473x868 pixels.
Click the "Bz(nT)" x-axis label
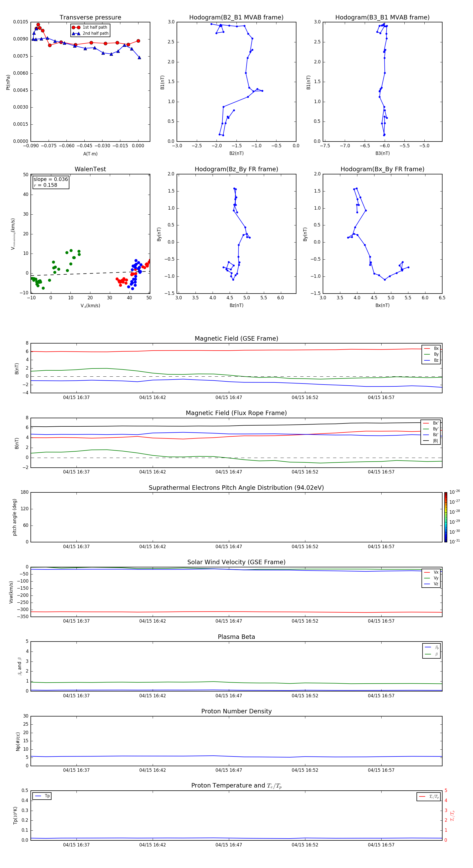click(236, 305)
